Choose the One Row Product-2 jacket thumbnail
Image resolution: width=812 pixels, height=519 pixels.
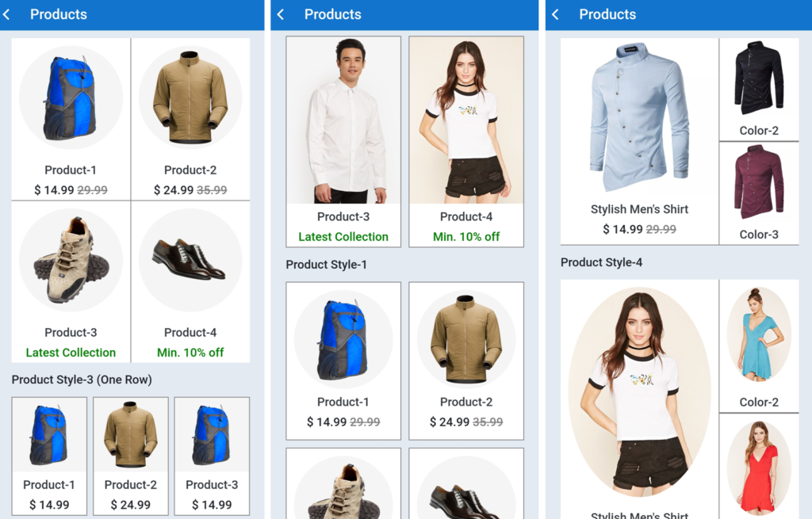[131, 435]
